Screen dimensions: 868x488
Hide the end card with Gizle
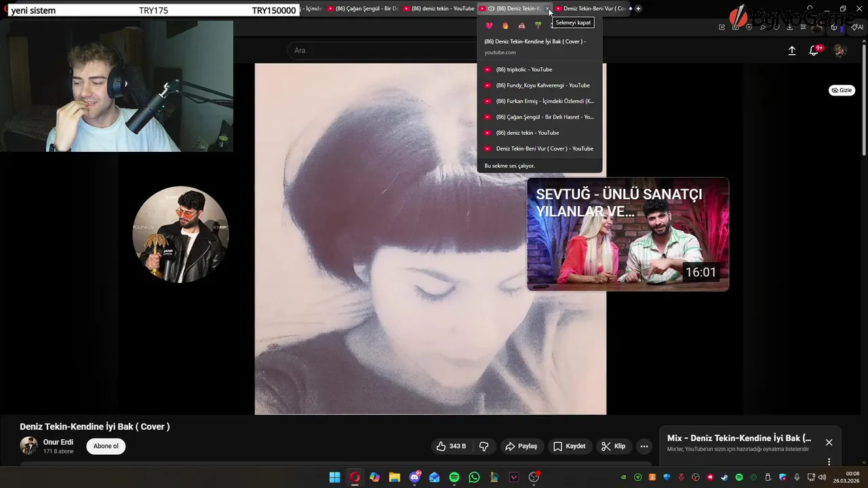click(842, 90)
